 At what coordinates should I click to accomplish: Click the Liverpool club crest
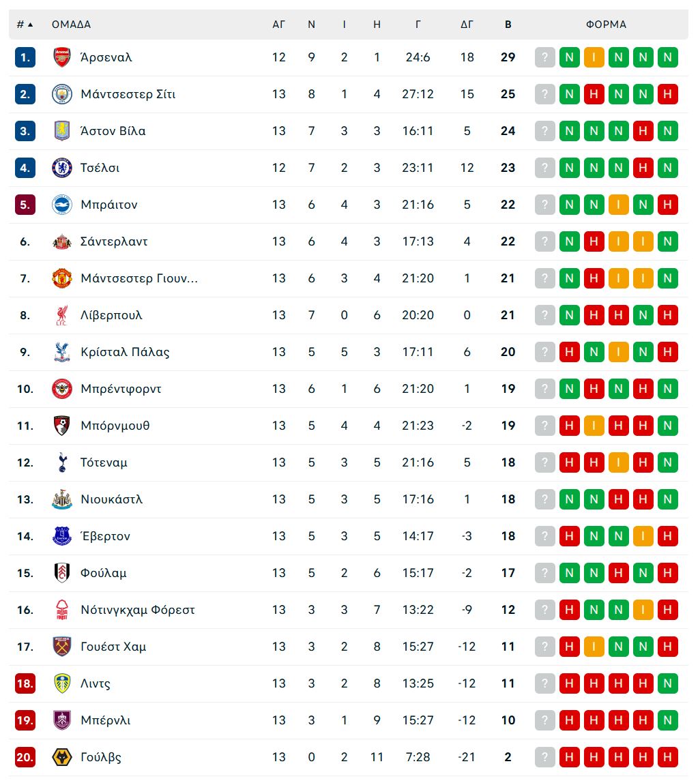[x=62, y=315]
